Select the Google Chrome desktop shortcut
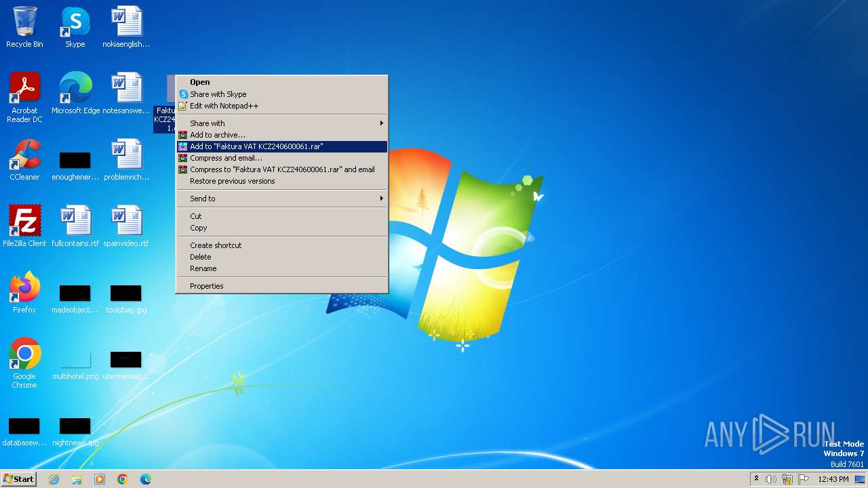The height and width of the screenshot is (488, 868). click(x=24, y=364)
